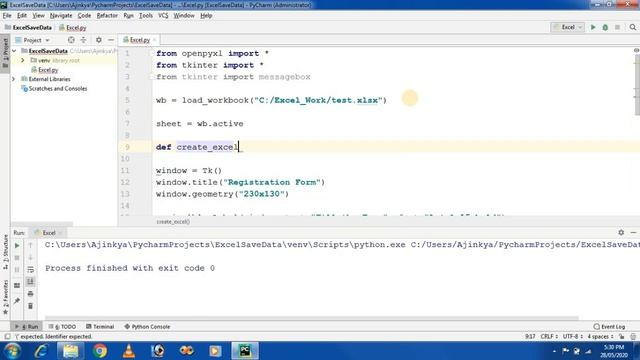Toggle tool window quick access in status bar corner
This screenshot has width=640, height=360.
click(7, 337)
